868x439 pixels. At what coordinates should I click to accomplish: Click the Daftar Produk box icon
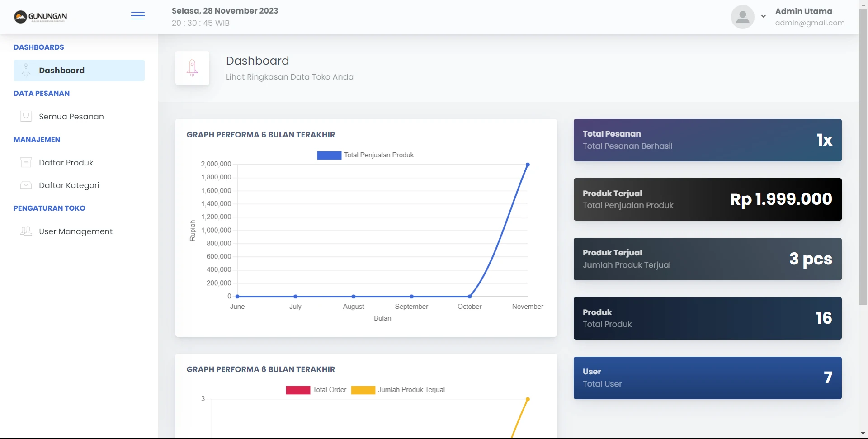pyautogui.click(x=26, y=162)
